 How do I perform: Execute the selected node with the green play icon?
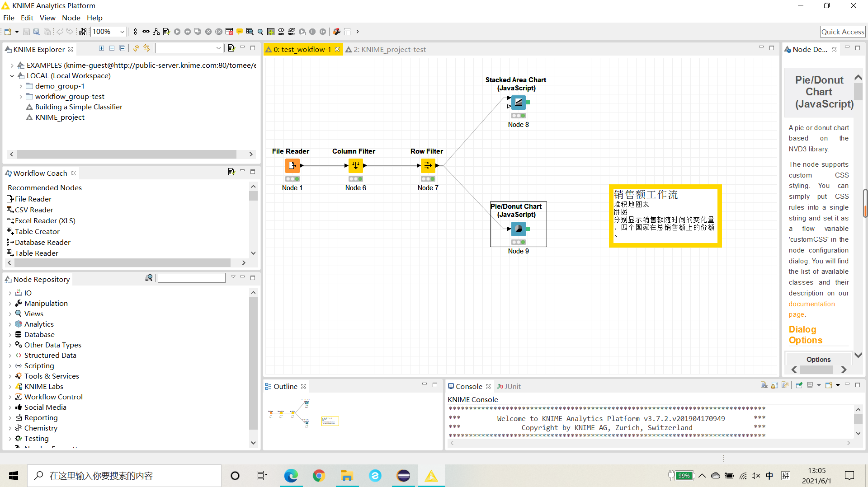[x=177, y=32]
